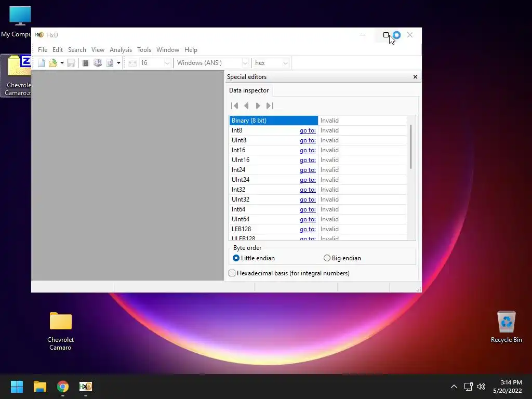Viewport: 532px width, 399px height.
Task: Click go to link for Int8
Action: (x=308, y=130)
